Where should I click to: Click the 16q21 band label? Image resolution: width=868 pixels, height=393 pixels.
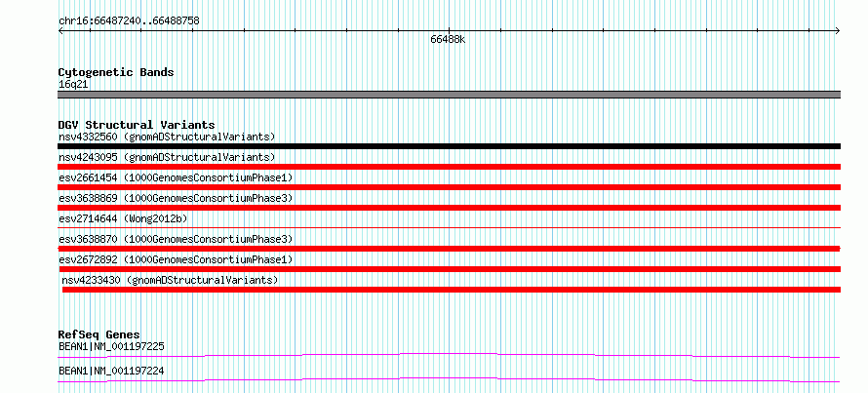click(x=73, y=85)
